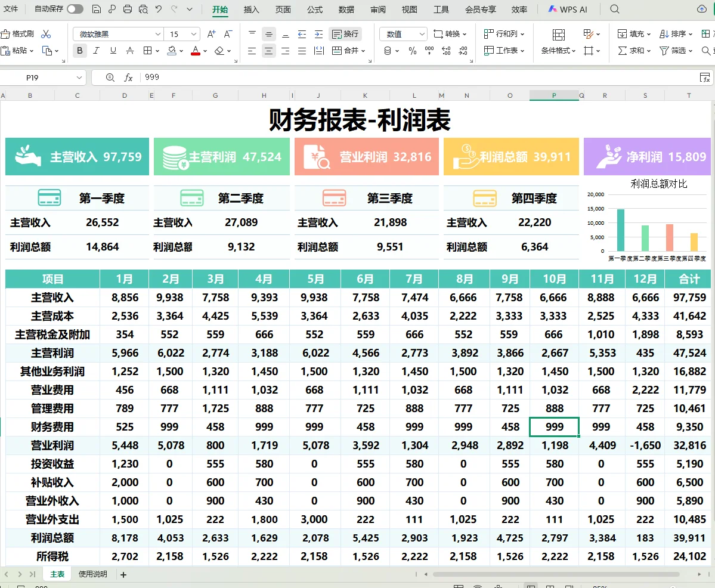715x588 pixels.
Task: Open the 文件 menu
Action: [x=11, y=9]
